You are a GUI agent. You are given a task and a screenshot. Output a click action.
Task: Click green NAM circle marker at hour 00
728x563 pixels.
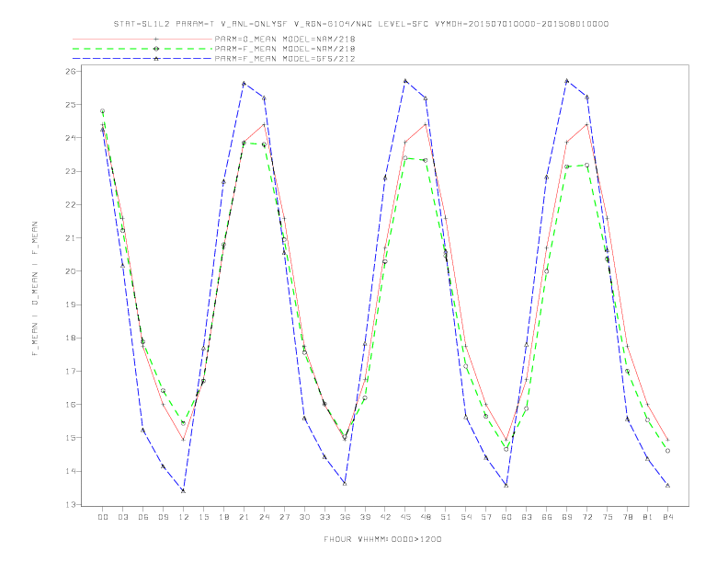[103, 111]
